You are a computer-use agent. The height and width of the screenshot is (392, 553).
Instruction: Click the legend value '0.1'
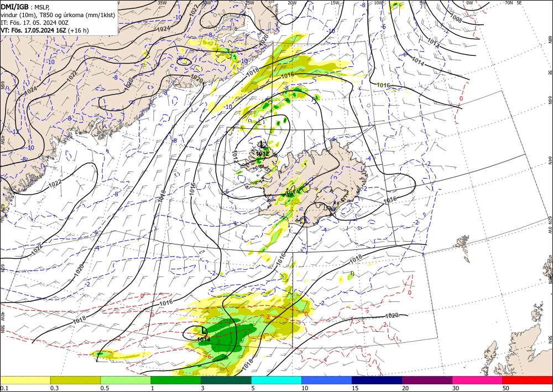pos(4,388)
